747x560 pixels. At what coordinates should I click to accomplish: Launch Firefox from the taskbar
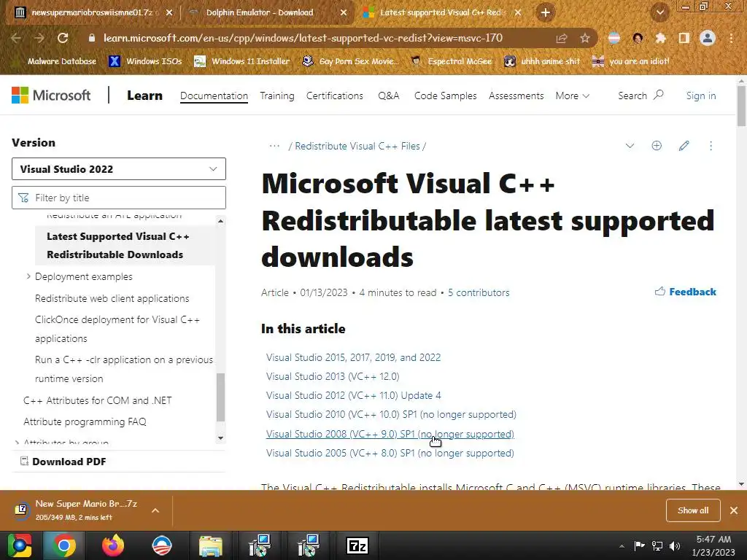pyautogui.click(x=113, y=545)
